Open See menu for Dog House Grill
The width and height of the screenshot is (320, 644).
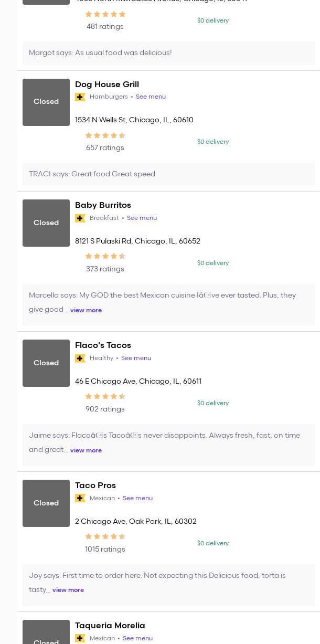151,97
